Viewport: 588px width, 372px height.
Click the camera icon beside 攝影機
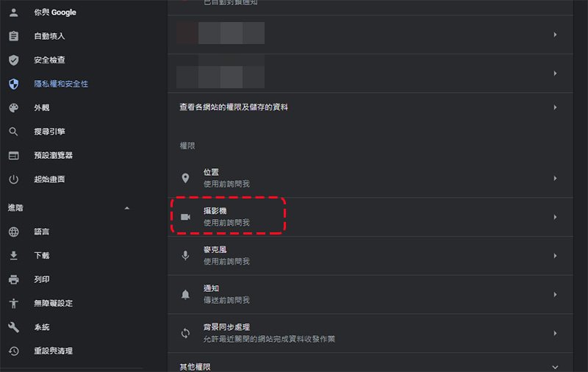185,217
